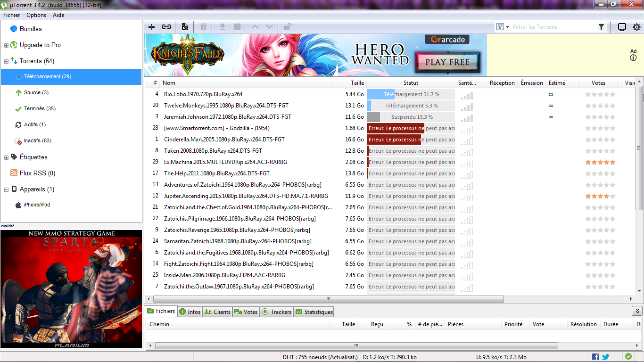
Task: Select iPhone/iPod device in sidebar
Action: [37, 205]
